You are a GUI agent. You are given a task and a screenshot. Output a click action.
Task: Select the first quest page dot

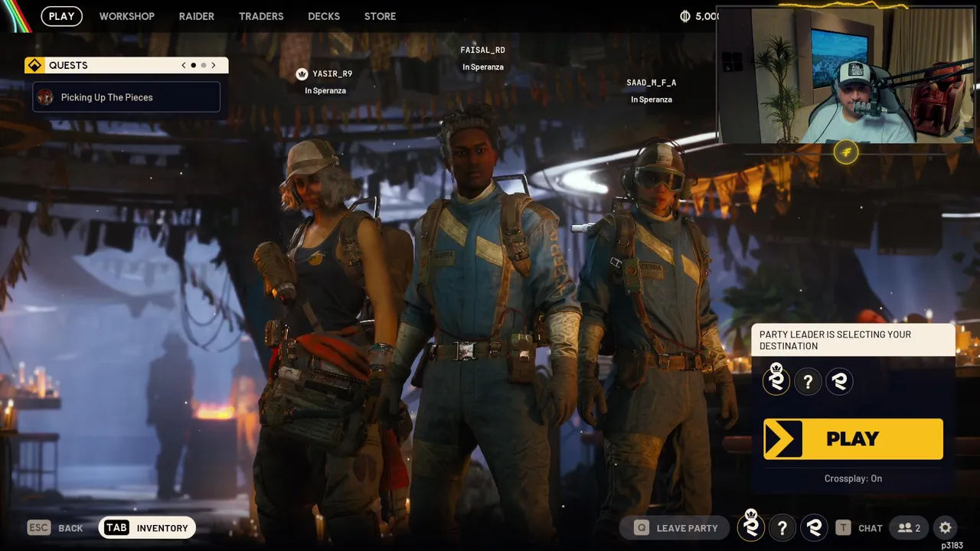tap(194, 65)
